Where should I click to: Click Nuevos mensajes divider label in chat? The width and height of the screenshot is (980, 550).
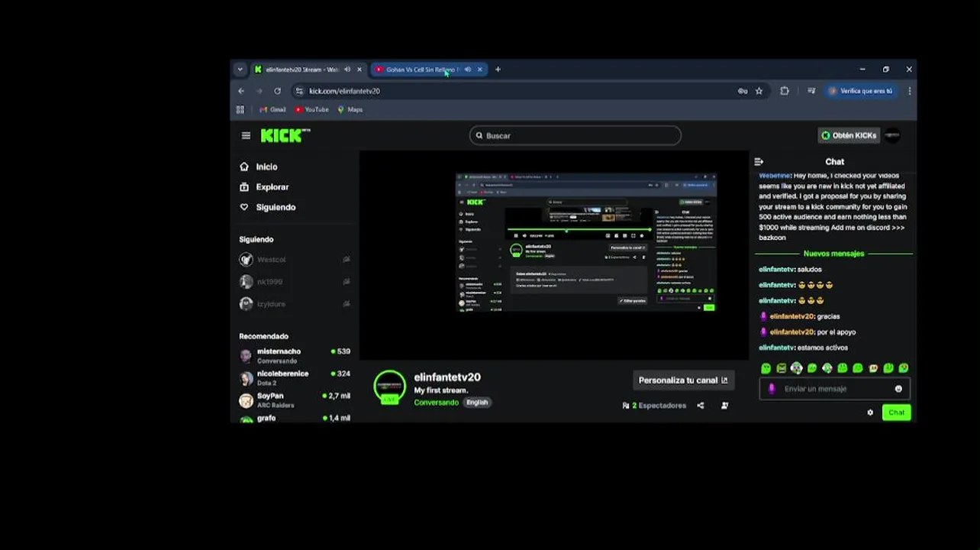(833, 254)
